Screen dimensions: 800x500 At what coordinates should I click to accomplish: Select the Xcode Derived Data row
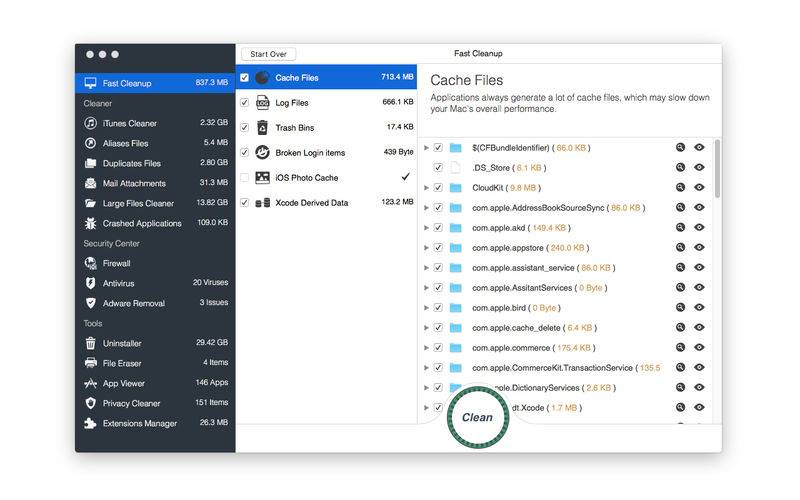point(327,203)
